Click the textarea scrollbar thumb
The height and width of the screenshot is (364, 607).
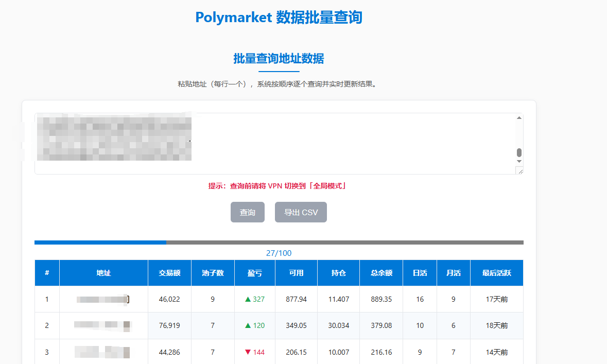tap(519, 152)
